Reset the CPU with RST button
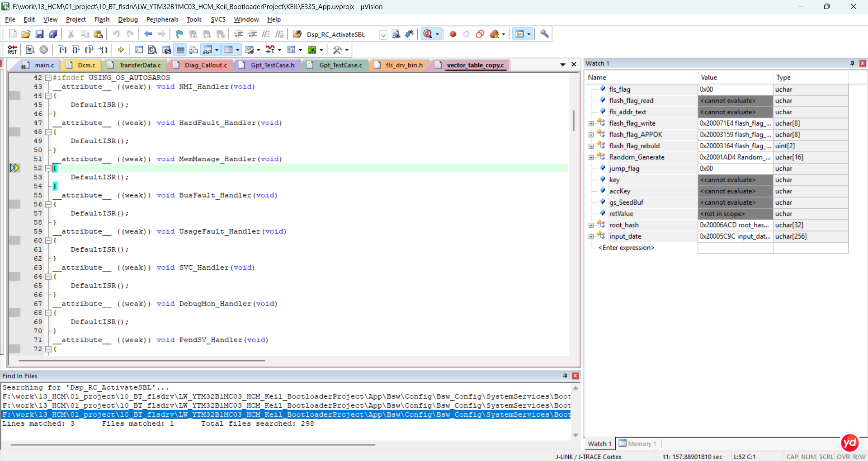This screenshot has height=461, width=868. click(x=12, y=50)
